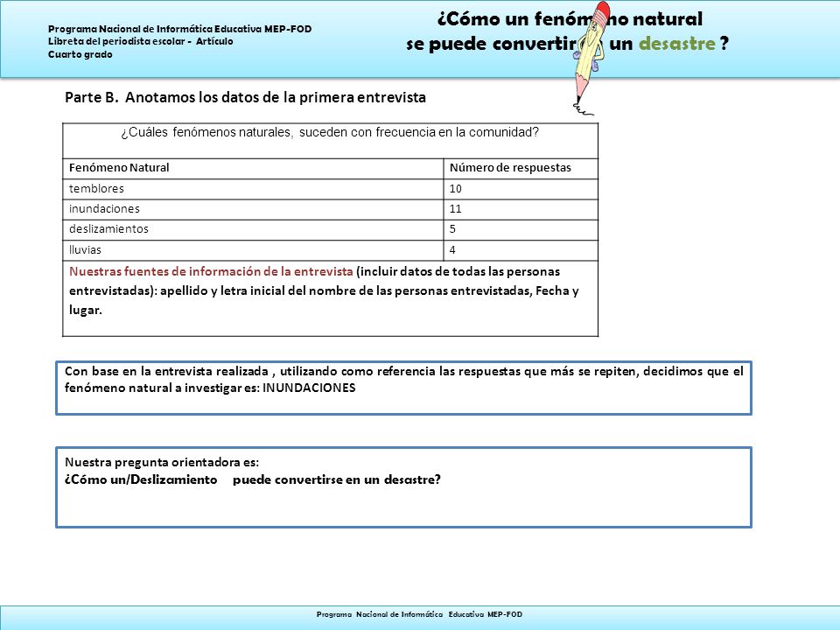Select the 'inundaciones' table cell
This screenshot has width=840, height=630.
coord(253,209)
